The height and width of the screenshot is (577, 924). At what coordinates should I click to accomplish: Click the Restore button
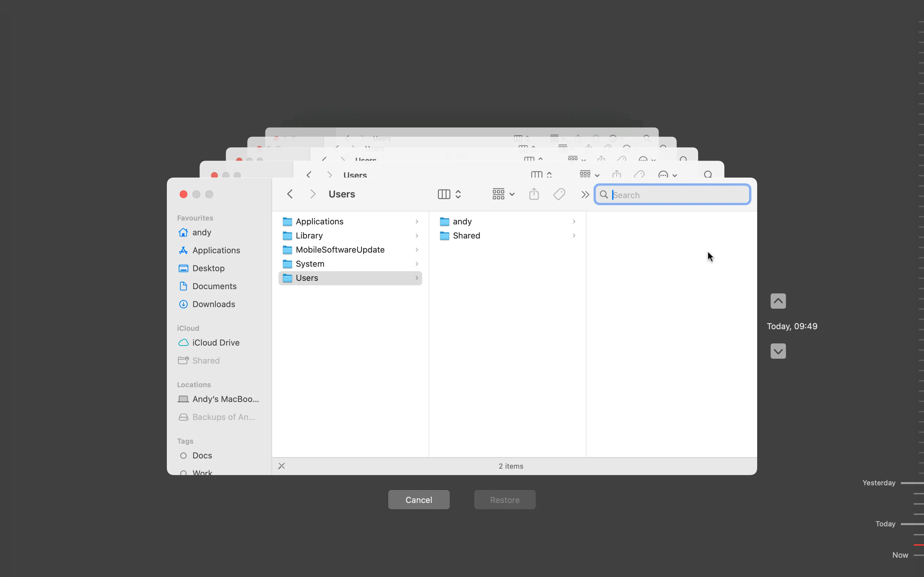coord(504,500)
